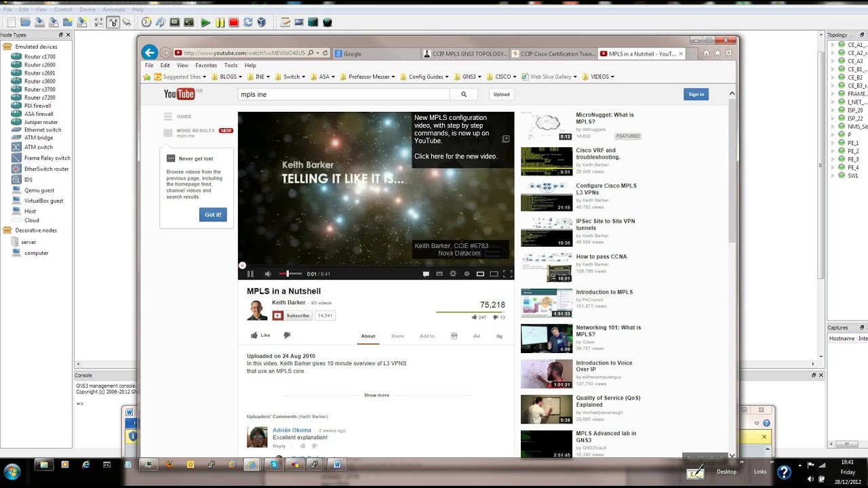Open video statistics bar chart icon
Viewport: 868px width, 488px height.
[x=477, y=336]
